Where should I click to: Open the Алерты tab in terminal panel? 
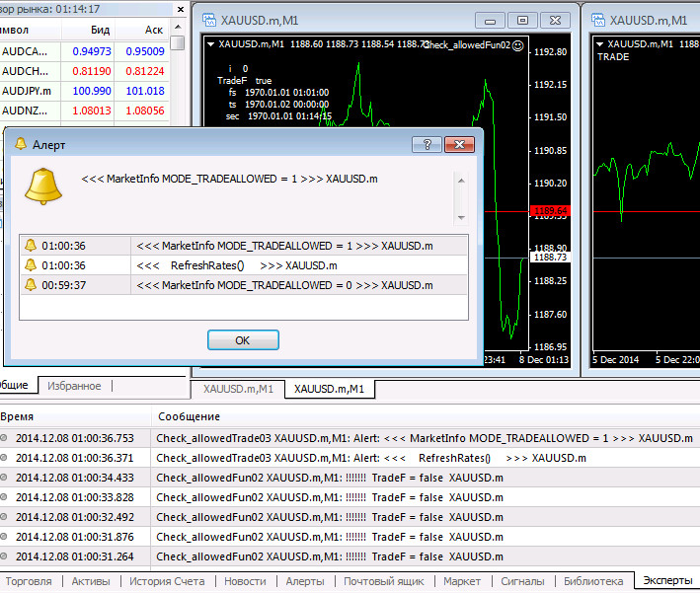305,581
